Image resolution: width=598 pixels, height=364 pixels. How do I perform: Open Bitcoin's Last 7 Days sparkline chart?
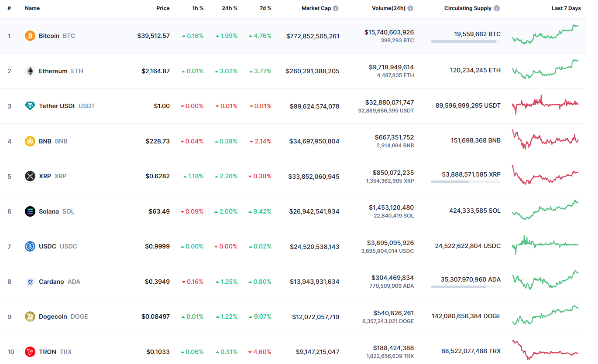[545, 35]
